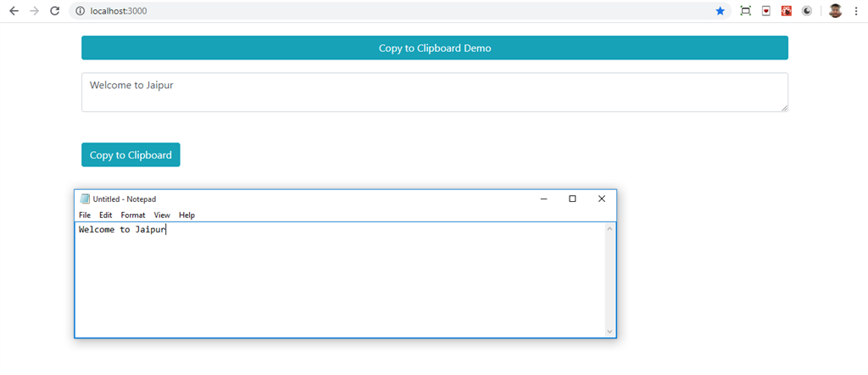The image size is (868, 375).
Task: Toggle the bookmark star for this page
Action: (721, 11)
